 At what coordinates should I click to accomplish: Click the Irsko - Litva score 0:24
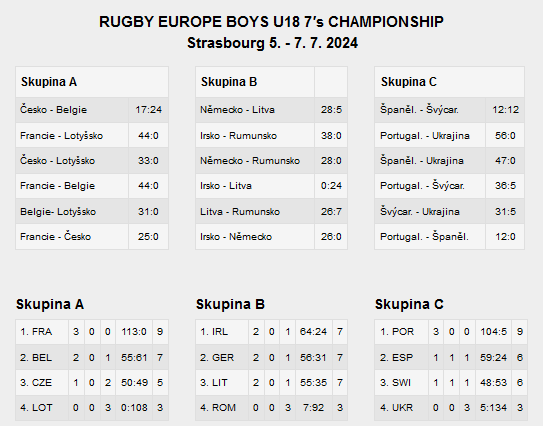tap(331, 186)
